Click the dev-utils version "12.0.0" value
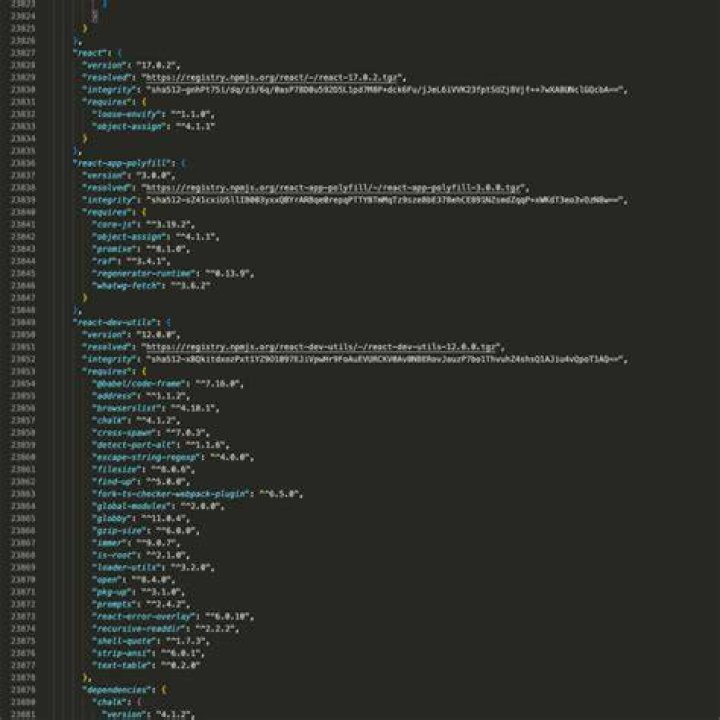This screenshot has width=720, height=720. 158,335
